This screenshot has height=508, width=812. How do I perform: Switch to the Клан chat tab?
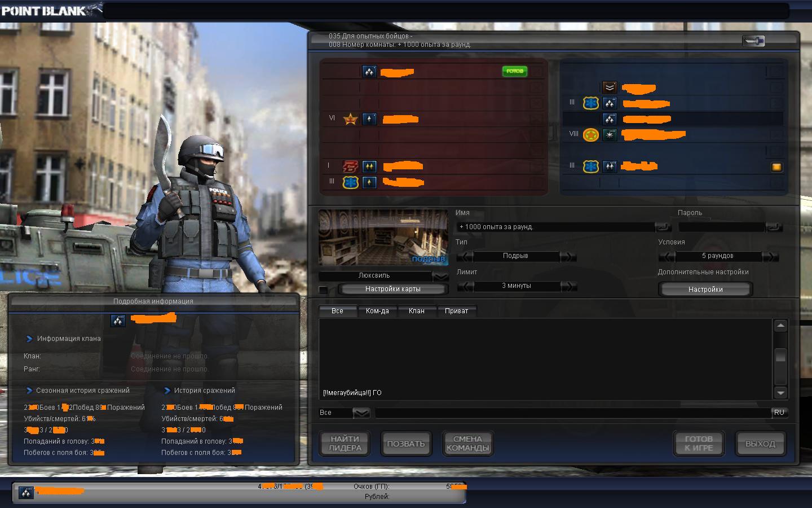pyautogui.click(x=416, y=311)
